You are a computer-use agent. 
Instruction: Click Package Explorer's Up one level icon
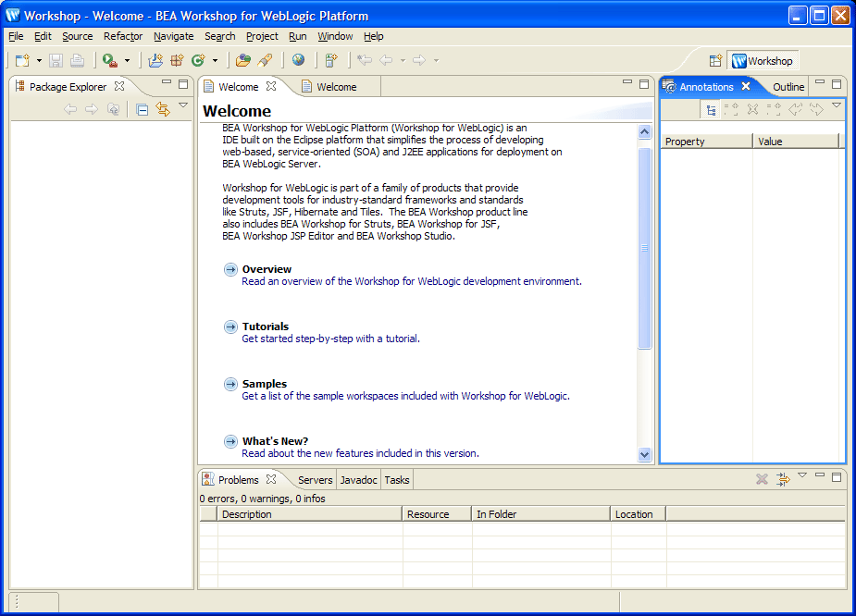click(x=113, y=109)
